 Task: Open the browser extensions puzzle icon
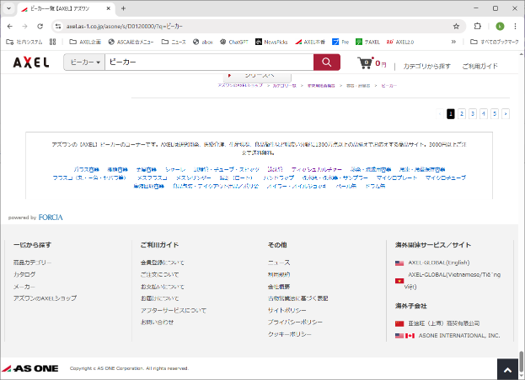point(478,26)
